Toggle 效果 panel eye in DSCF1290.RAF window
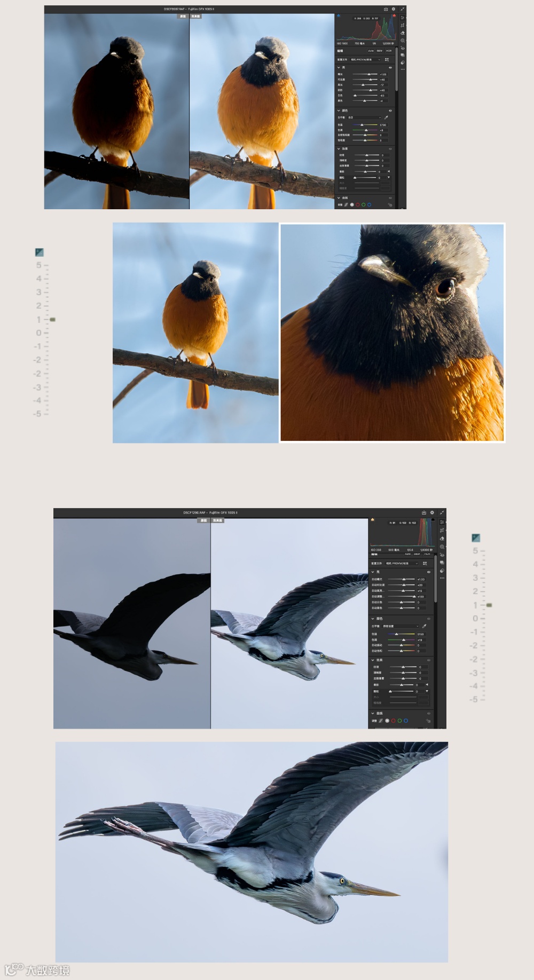The image size is (534, 980). pyautogui.click(x=429, y=660)
